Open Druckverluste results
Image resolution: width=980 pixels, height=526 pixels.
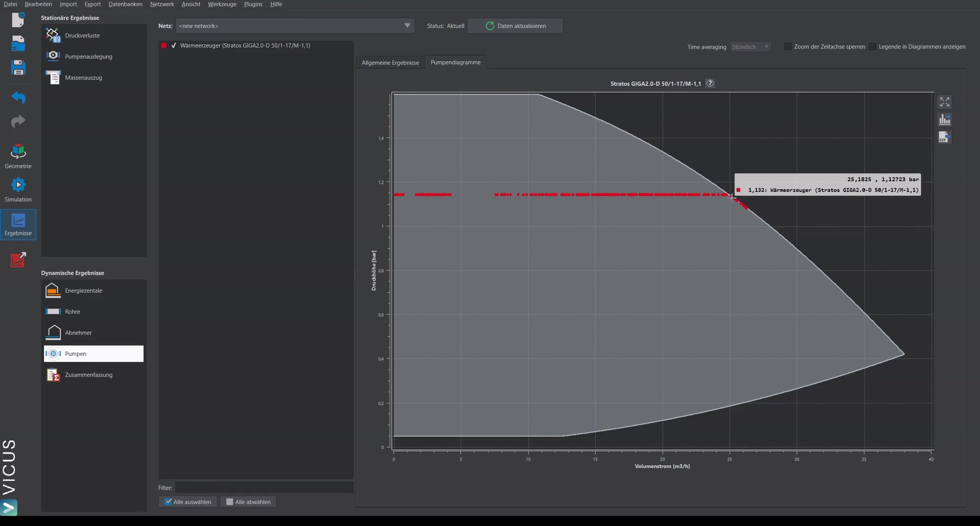pos(94,35)
